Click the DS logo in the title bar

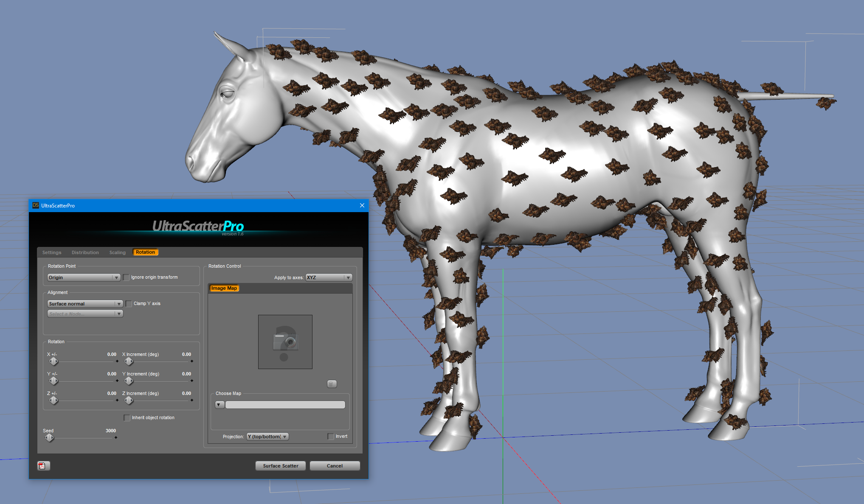(36, 205)
